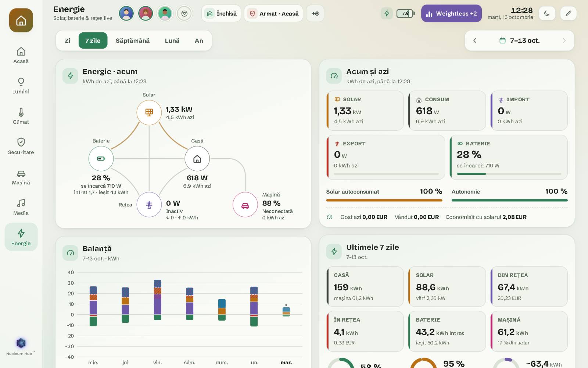Viewport: 588px width, 368px height.
Task: Click the battery 78 indicator
Action: [x=405, y=14]
